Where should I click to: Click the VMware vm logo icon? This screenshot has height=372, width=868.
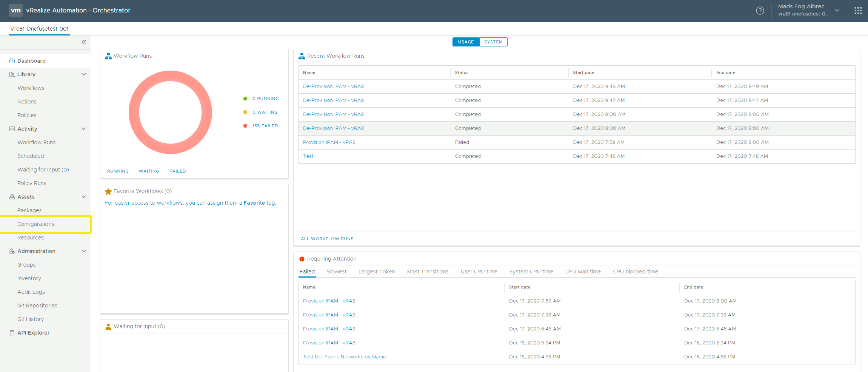point(15,10)
